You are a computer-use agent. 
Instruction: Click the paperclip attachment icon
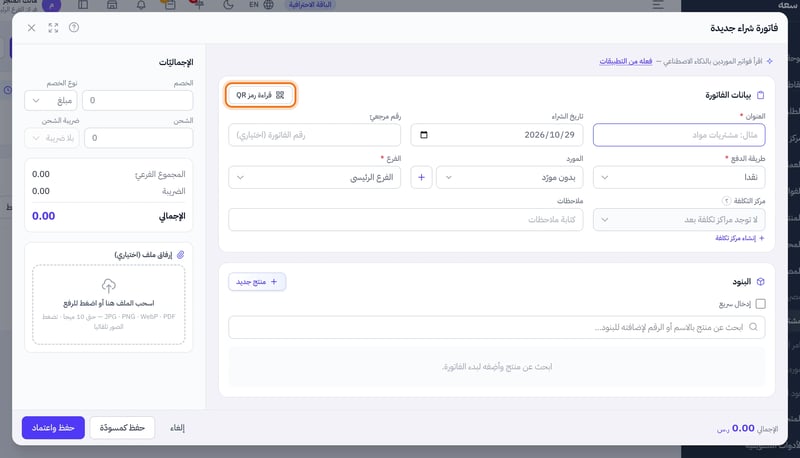pos(180,255)
